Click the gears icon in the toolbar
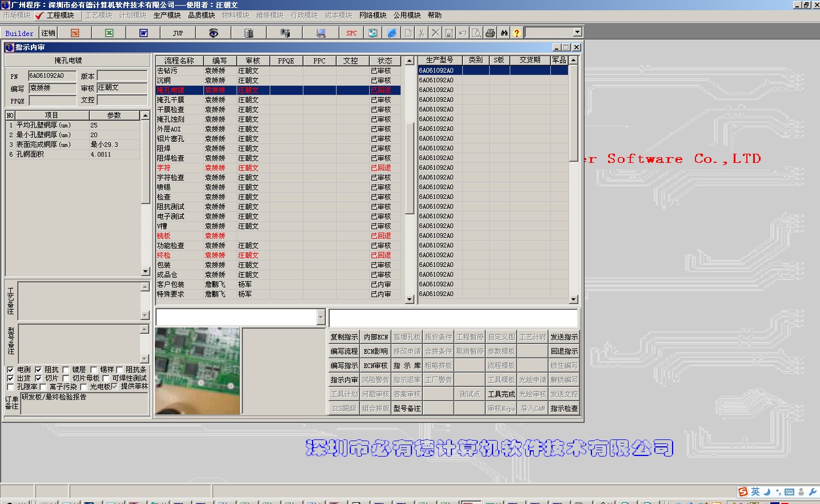820x504 pixels. (285, 33)
